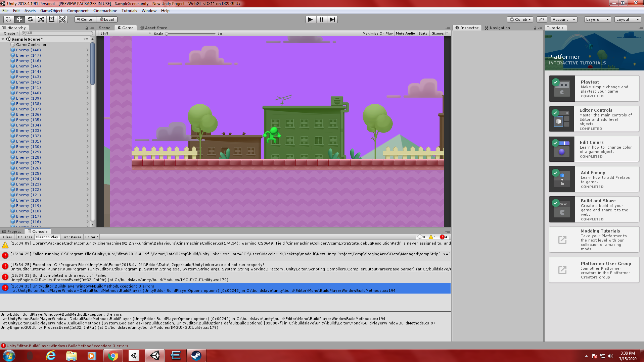Switch to the Navigation tab
Image resolution: width=644 pixels, height=362 pixels.
pos(497,28)
